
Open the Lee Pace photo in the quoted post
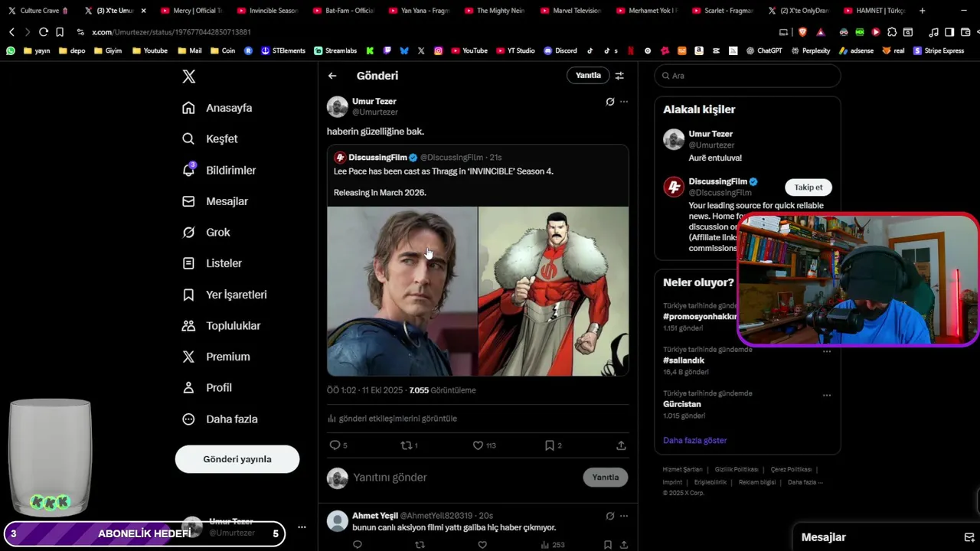tap(402, 291)
